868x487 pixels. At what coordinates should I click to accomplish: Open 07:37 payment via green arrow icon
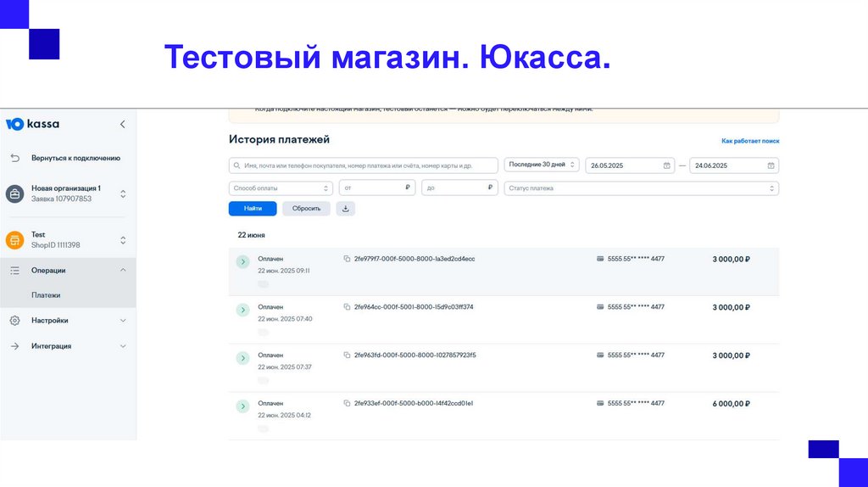[242, 358]
